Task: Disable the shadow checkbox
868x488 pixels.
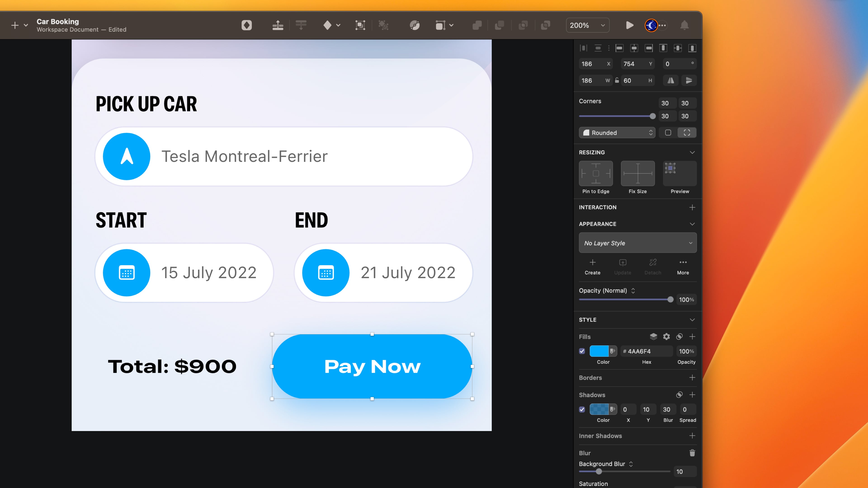Action: [x=582, y=410]
